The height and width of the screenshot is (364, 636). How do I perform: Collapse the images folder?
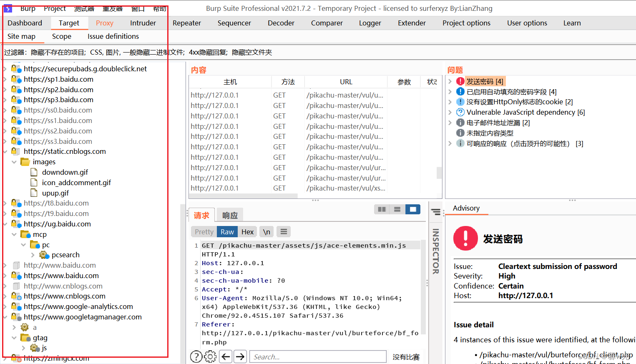(x=14, y=162)
